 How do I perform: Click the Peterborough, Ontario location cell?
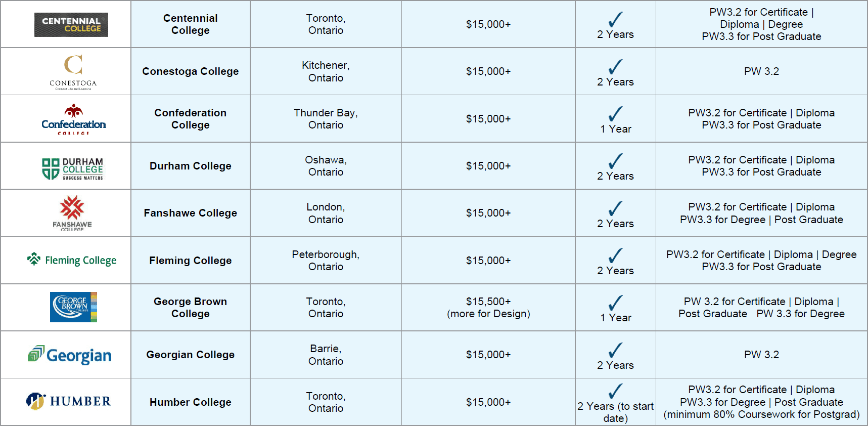326,261
